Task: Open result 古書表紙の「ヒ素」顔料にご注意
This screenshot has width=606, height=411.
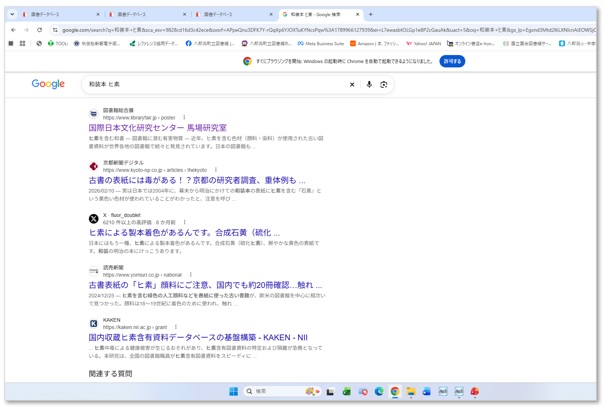Action: pos(205,285)
